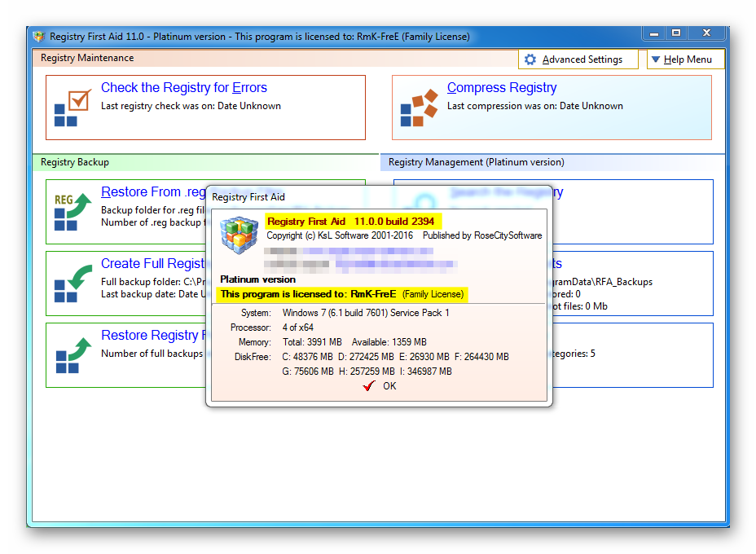
Task: Click the registry check icon with checkmark
Action: coord(73,108)
